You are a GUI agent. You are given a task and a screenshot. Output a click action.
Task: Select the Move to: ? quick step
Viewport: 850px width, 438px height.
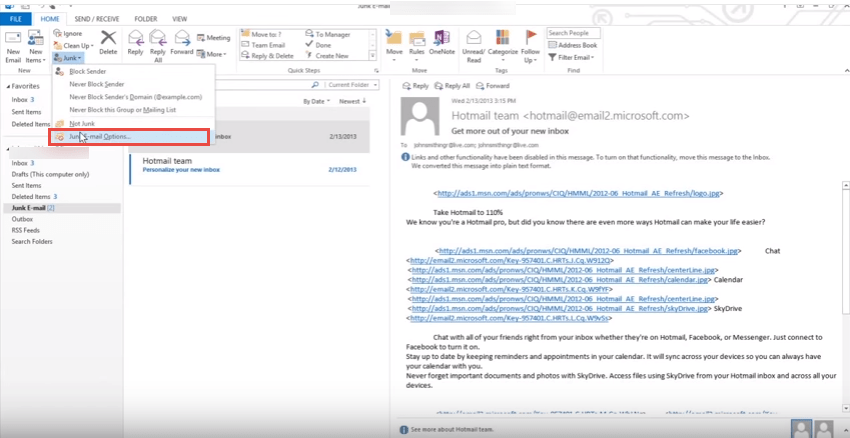click(261, 34)
